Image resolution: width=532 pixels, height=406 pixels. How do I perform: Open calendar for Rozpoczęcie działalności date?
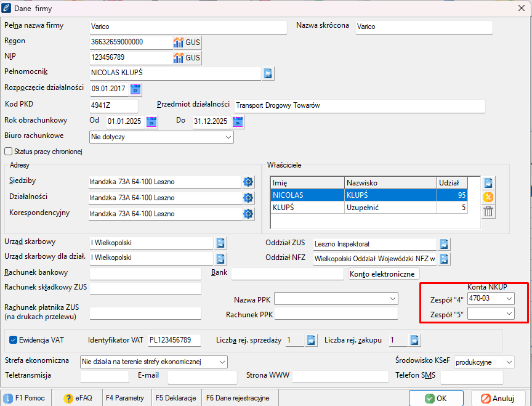pyautogui.click(x=135, y=89)
